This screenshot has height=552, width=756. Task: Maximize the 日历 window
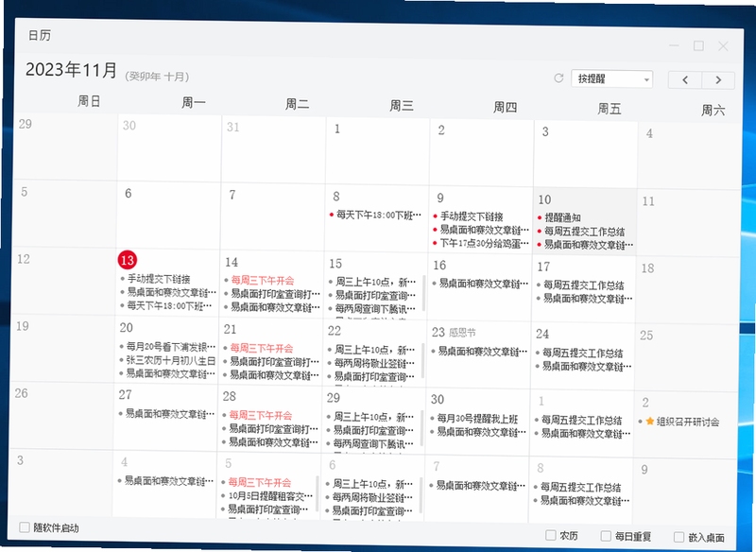pyautogui.click(x=698, y=45)
